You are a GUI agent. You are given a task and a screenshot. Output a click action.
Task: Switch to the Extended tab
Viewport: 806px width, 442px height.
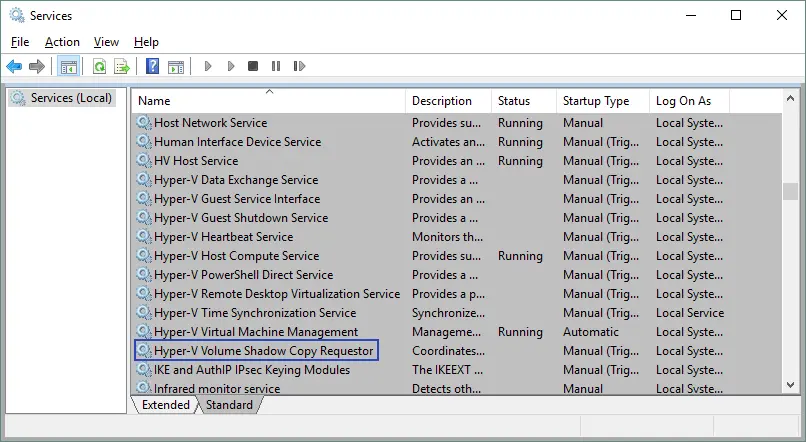(x=166, y=405)
